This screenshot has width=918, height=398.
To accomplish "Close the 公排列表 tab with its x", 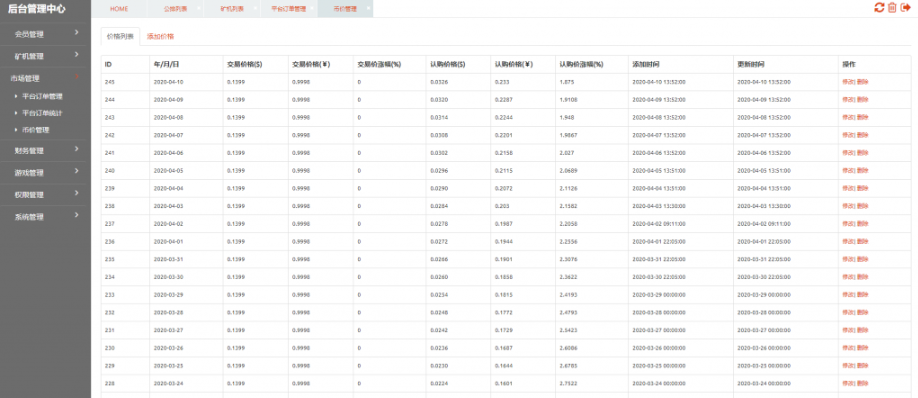I will click(198, 8).
